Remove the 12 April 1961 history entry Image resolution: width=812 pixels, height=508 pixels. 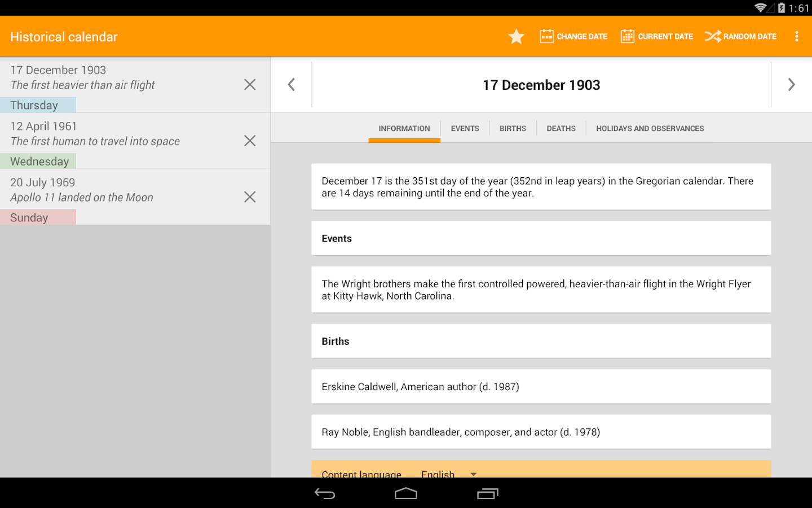tap(250, 141)
